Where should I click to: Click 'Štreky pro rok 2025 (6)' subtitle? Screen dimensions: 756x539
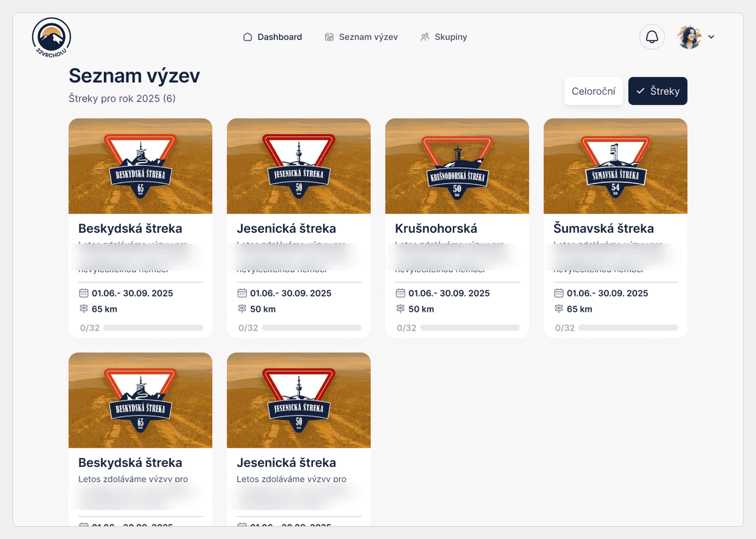[x=122, y=99]
